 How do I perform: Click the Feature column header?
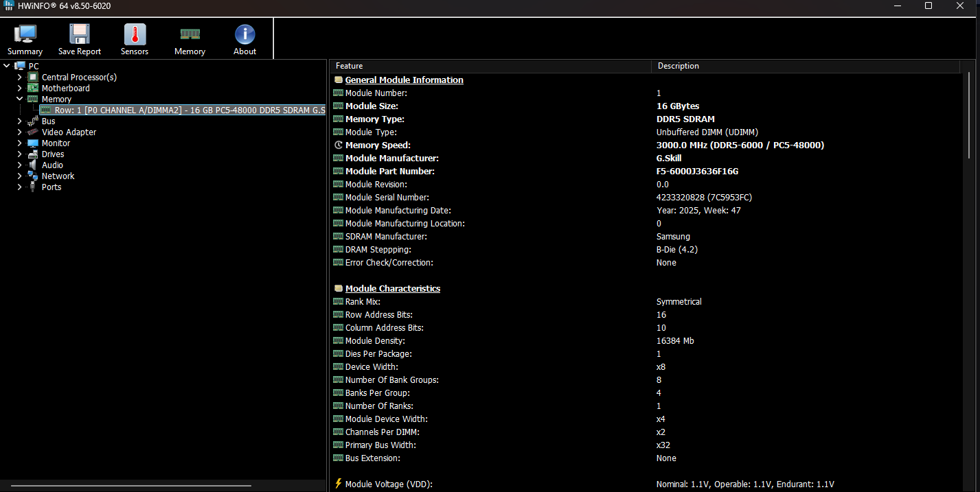click(490, 66)
